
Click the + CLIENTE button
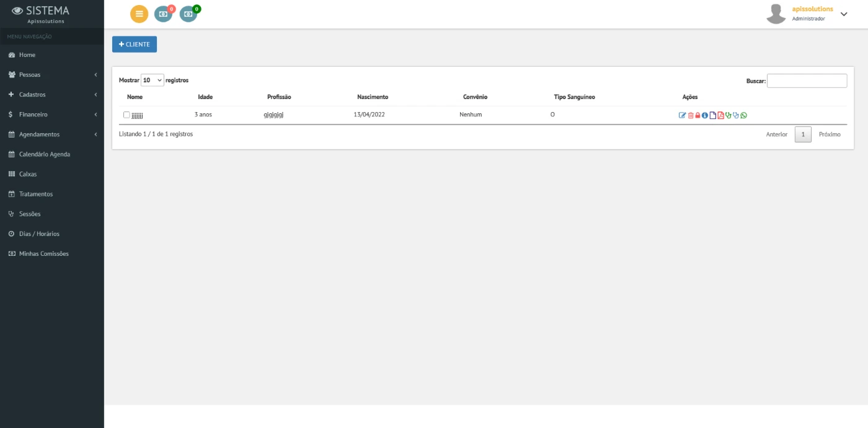click(135, 45)
